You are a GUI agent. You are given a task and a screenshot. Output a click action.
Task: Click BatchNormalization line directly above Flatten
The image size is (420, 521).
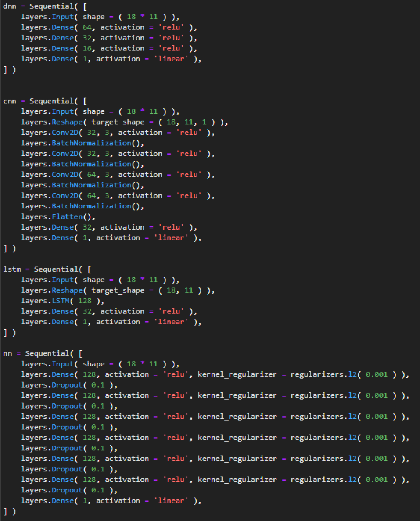click(x=83, y=206)
